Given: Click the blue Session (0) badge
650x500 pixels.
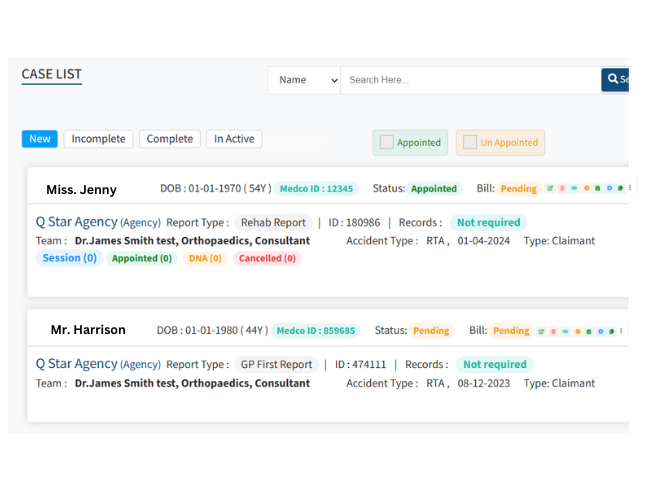Looking at the screenshot, I should point(69,258).
